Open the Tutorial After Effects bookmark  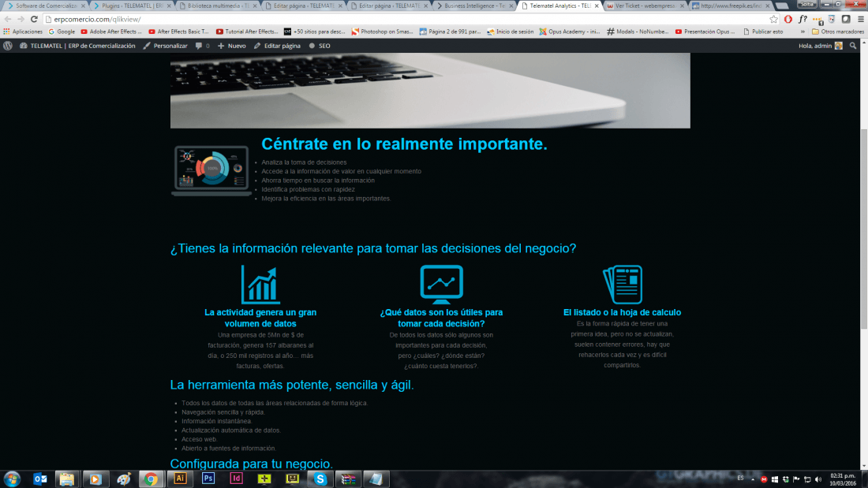click(x=247, y=32)
